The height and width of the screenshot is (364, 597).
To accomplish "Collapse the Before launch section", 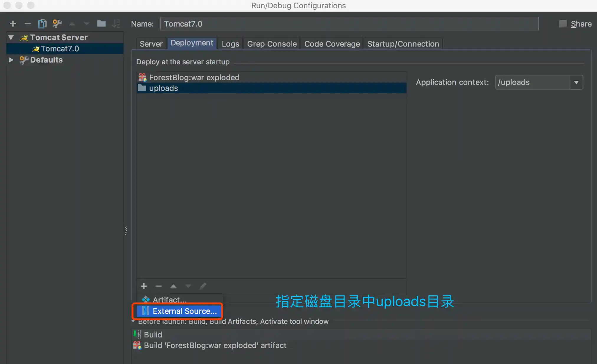I will [x=133, y=321].
